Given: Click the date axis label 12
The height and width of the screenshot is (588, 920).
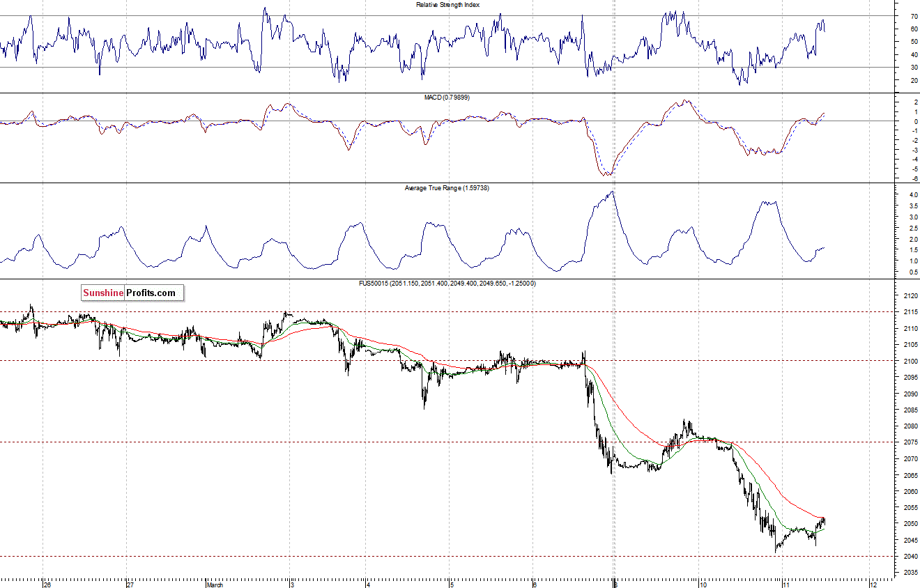Looking at the screenshot, I should coord(874,585).
